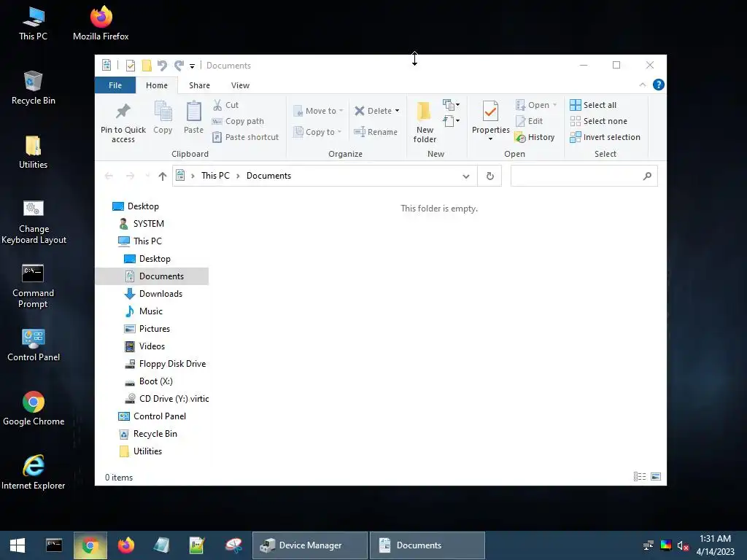Select Recycle Bin in navigation pane
This screenshot has width=747, height=560.
155,434
